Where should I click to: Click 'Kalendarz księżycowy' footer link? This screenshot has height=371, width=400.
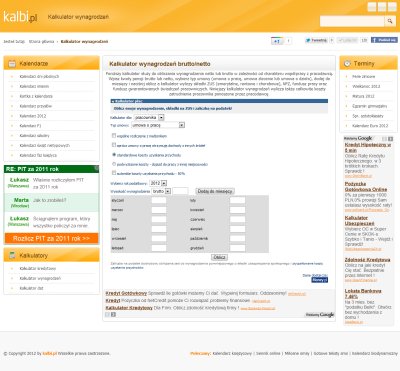tap(232, 353)
